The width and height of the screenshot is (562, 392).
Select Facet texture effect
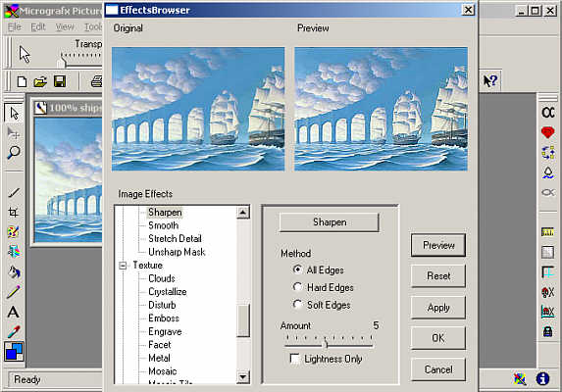pos(160,345)
